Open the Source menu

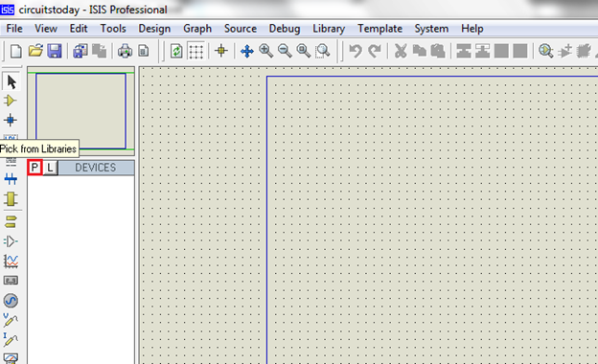click(x=241, y=29)
